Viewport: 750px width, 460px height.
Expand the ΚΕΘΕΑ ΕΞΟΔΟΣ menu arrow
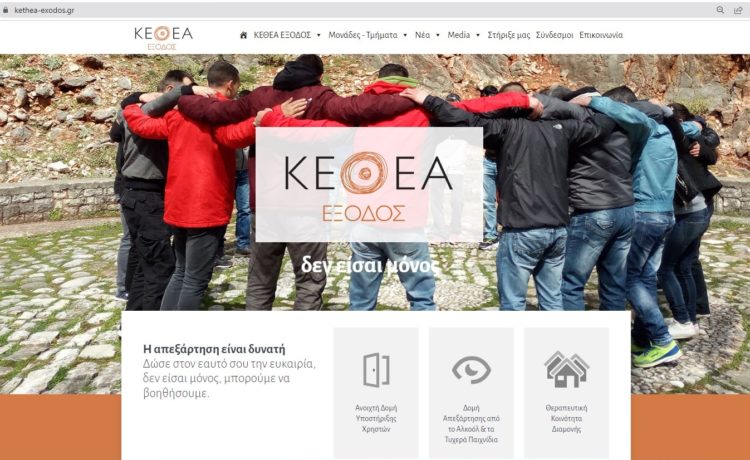click(x=319, y=35)
